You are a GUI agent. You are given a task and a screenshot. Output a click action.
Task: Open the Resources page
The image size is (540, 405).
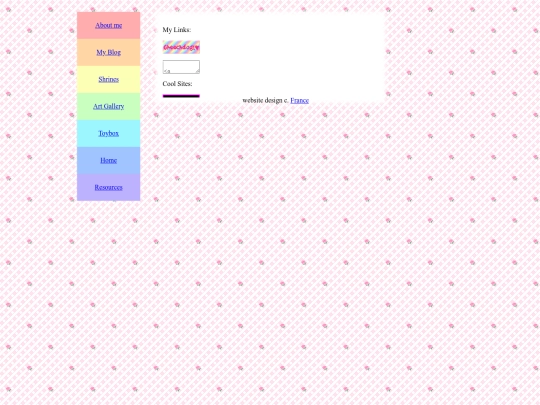(108, 187)
